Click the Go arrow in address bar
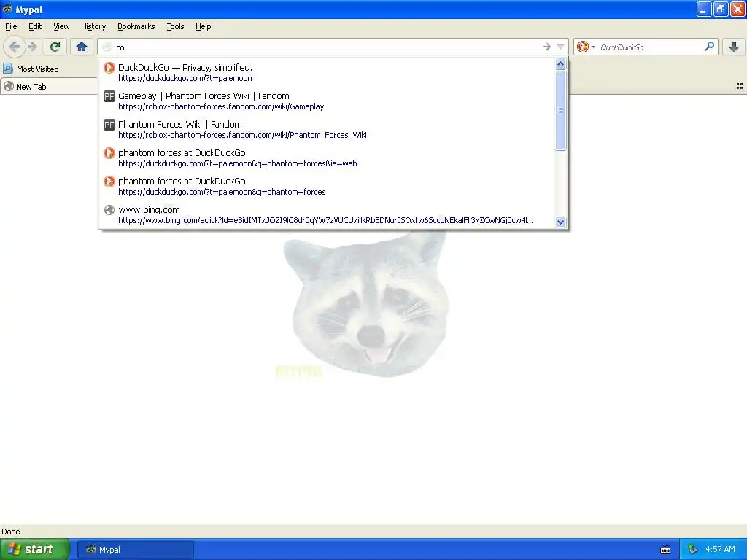This screenshot has height=560, width=747. click(x=547, y=47)
